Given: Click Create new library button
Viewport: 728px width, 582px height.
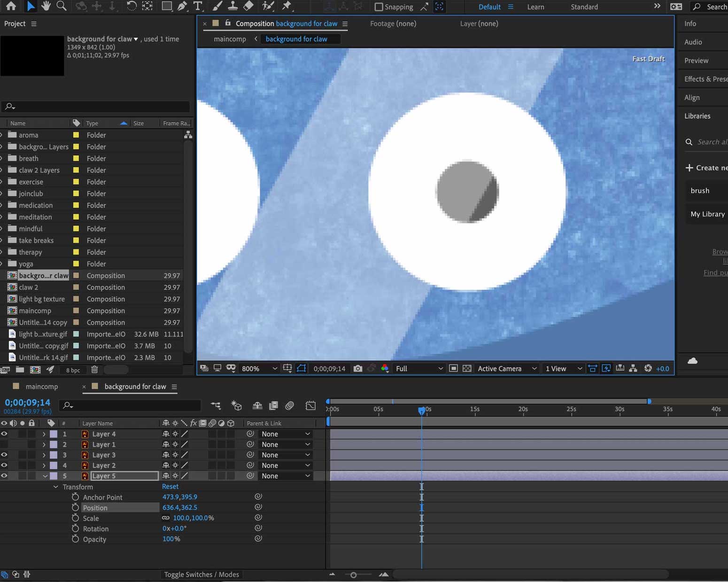Looking at the screenshot, I should 706,168.
